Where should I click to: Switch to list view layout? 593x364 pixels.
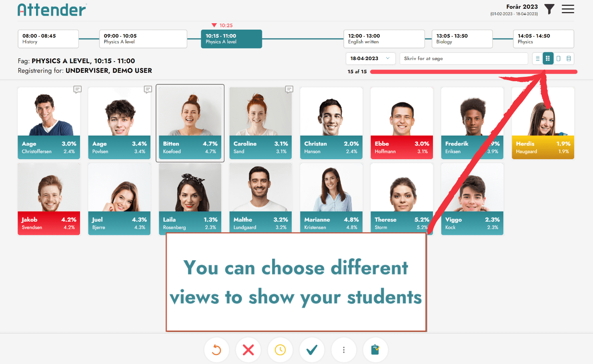pyautogui.click(x=537, y=58)
